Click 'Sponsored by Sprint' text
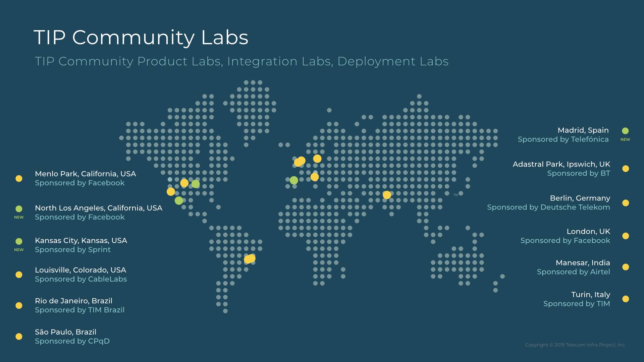Screen dimensions: 644x362 tap(73, 250)
